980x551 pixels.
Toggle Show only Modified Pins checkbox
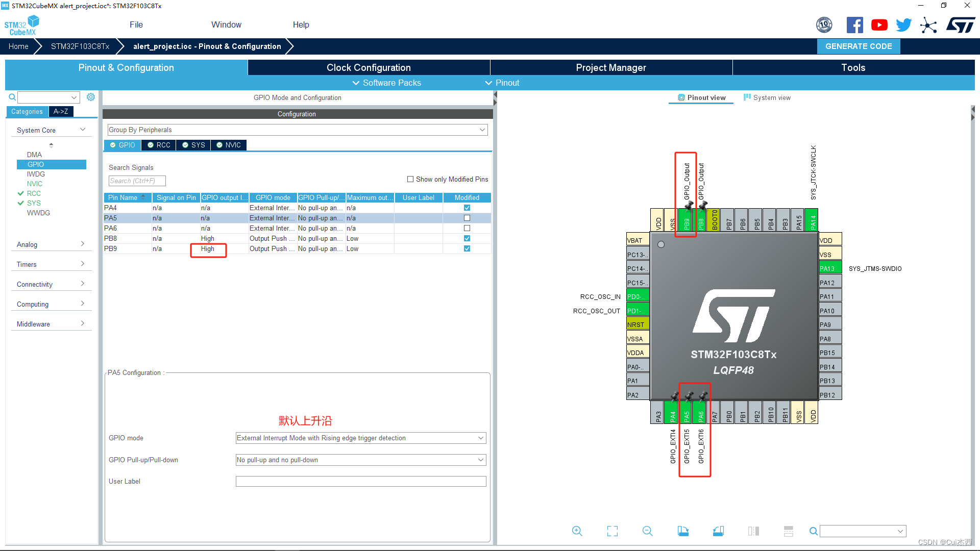(x=410, y=179)
